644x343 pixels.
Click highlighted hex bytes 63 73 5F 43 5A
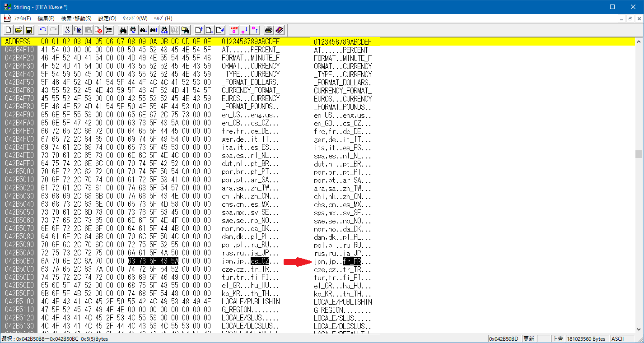click(153, 261)
